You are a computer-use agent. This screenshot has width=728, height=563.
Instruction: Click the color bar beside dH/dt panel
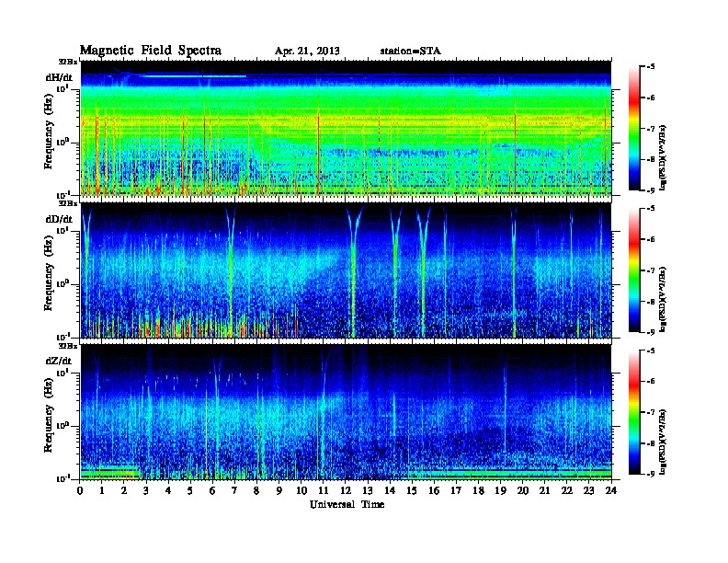coord(634,129)
